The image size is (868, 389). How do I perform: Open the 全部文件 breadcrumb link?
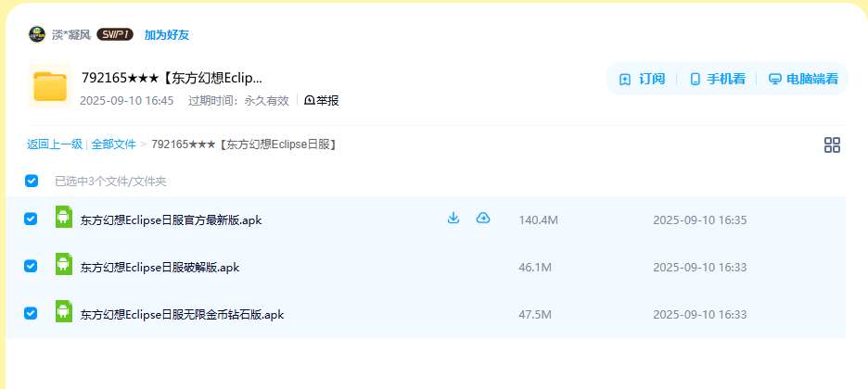(113, 144)
